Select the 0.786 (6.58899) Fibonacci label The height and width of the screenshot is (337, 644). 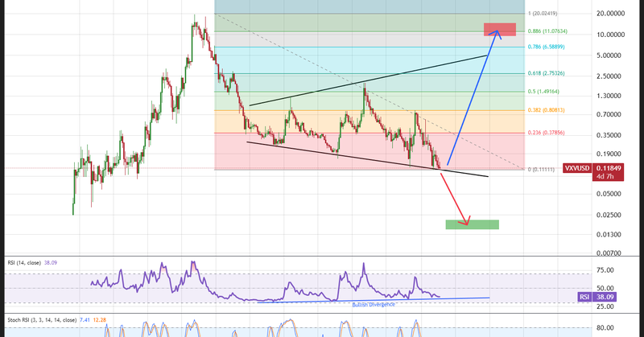click(x=547, y=47)
